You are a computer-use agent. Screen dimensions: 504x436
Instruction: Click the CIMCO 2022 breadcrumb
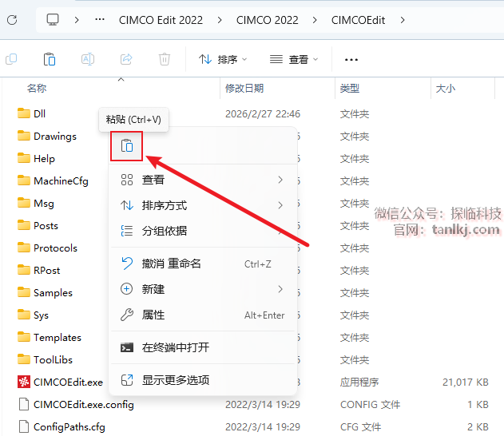(x=267, y=20)
